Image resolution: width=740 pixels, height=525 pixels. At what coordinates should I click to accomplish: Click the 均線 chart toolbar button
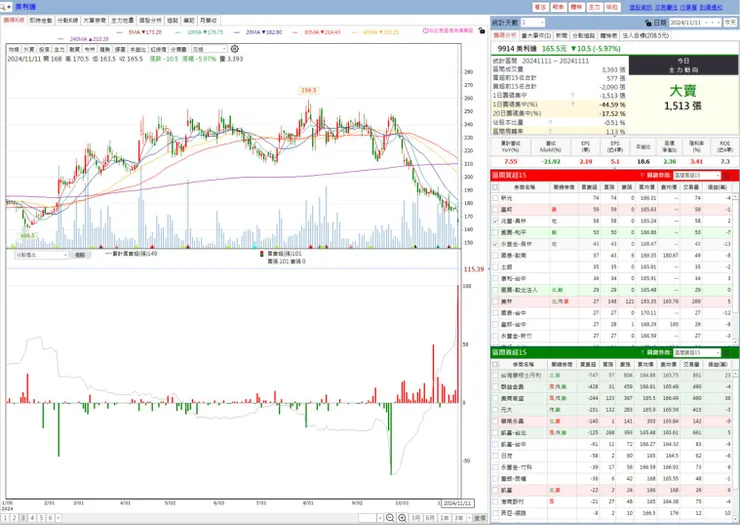pyautogui.click(x=14, y=49)
